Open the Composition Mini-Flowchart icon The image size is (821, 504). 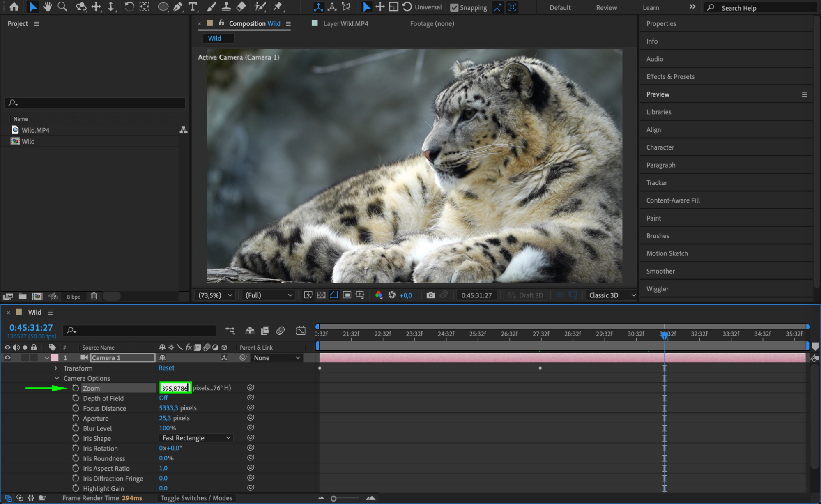pyautogui.click(x=230, y=330)
